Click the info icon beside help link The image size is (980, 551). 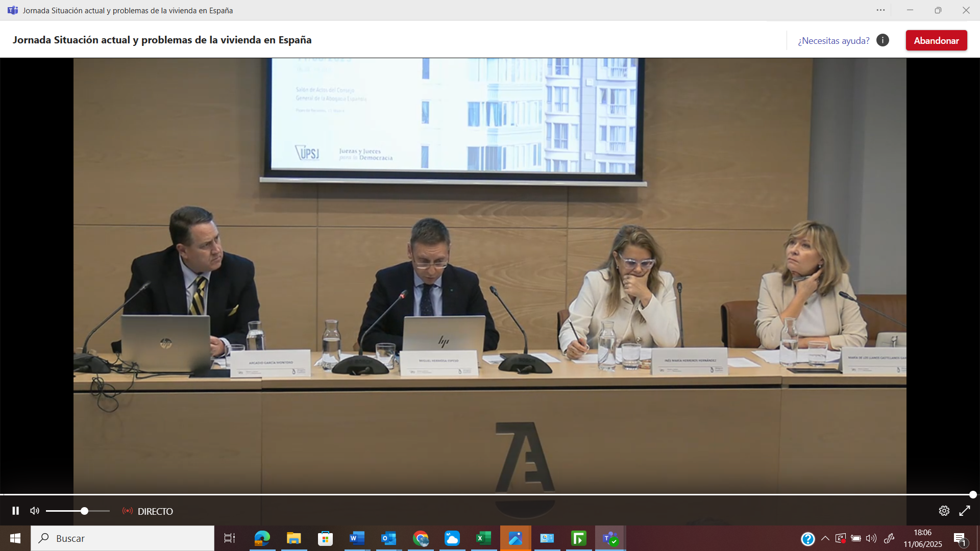[883, 40]
